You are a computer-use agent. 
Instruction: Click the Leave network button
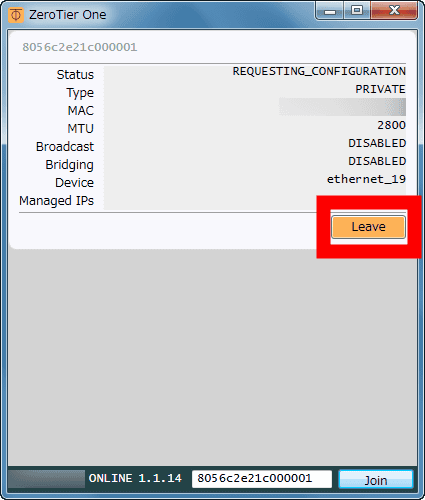(x=368, y=227)
